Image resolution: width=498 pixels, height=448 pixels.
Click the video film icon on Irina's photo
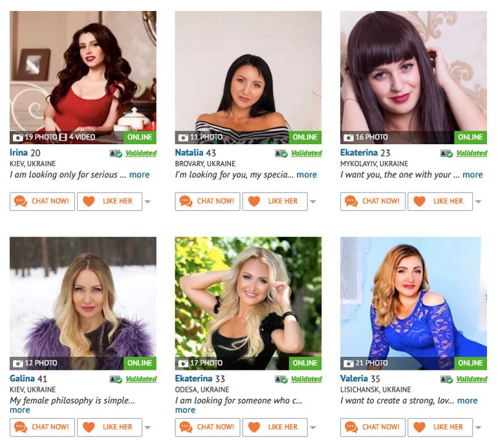[63, 137]
